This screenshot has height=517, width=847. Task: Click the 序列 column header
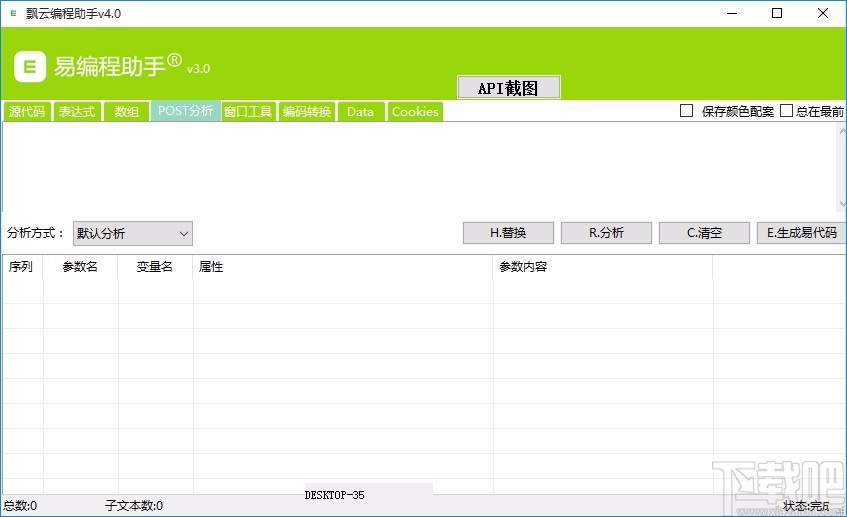pyautogui.click(x=23, y=267)
